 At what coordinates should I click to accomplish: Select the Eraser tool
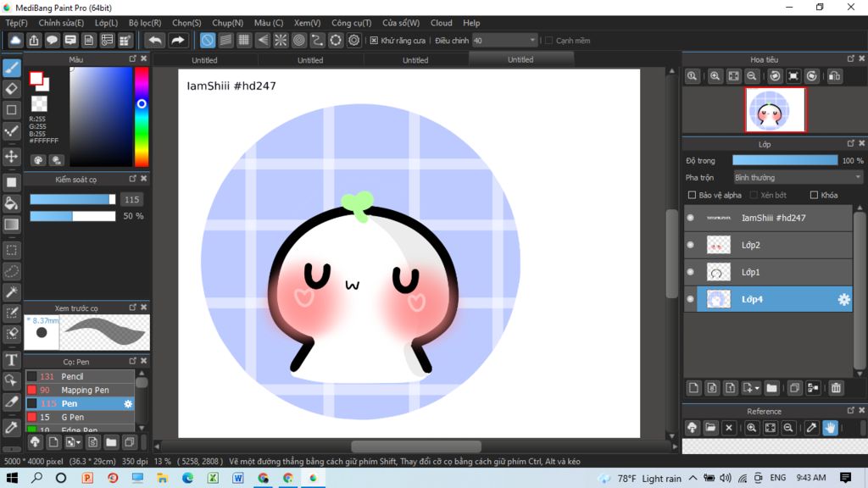click(12, 88)
